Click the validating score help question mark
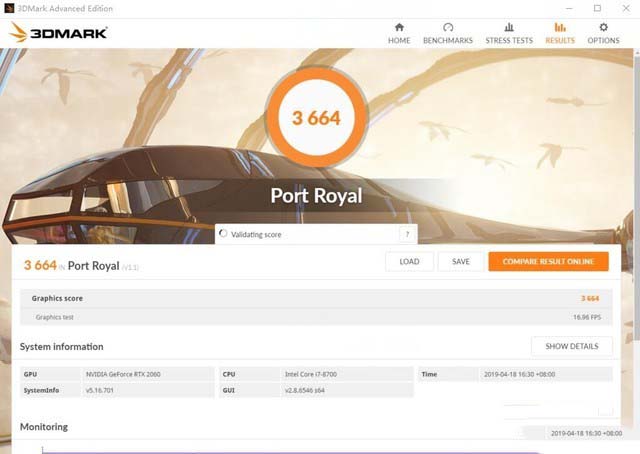The image size is (640, 454). point(407,234)
